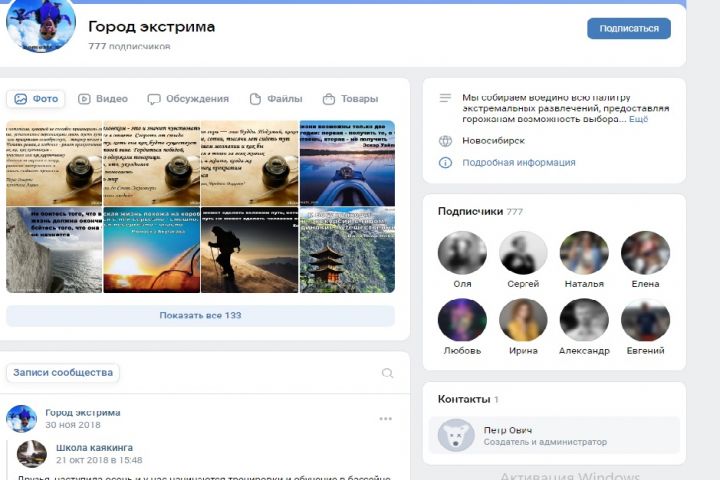Open subscriber Елена's avatar

coord(645,253)
